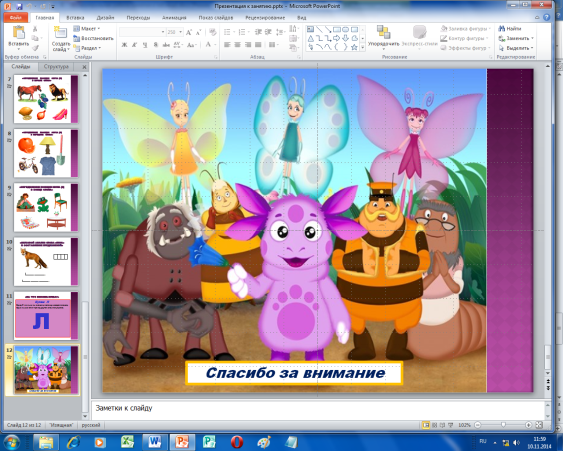
Task: Select the down arrow shape in gallery
Action: coord(345,38)
